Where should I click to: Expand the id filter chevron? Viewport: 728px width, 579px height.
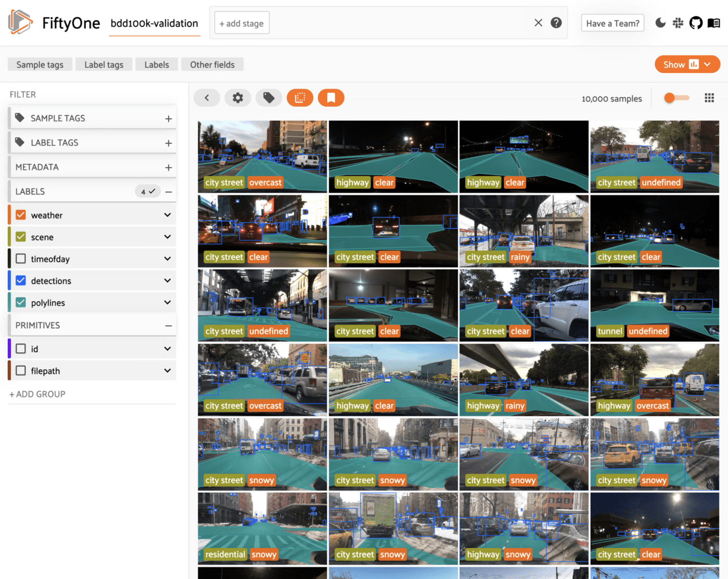coord(167,349)
